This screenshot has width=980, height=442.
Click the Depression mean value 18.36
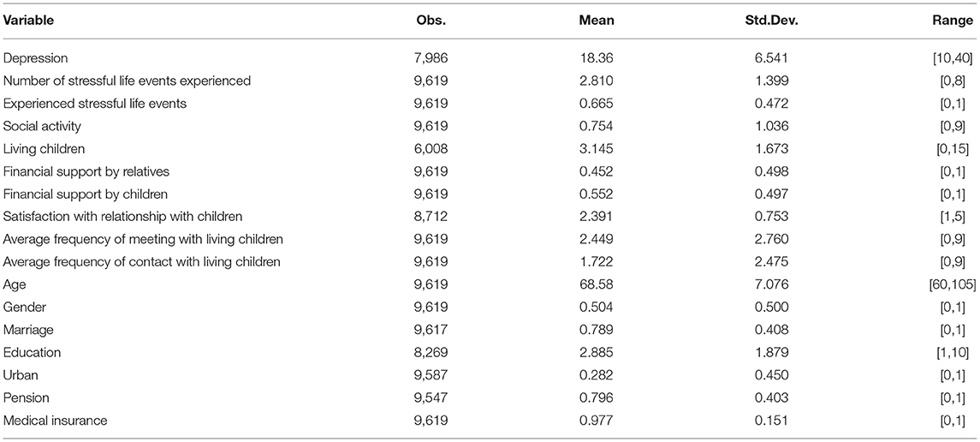[599, 58]
